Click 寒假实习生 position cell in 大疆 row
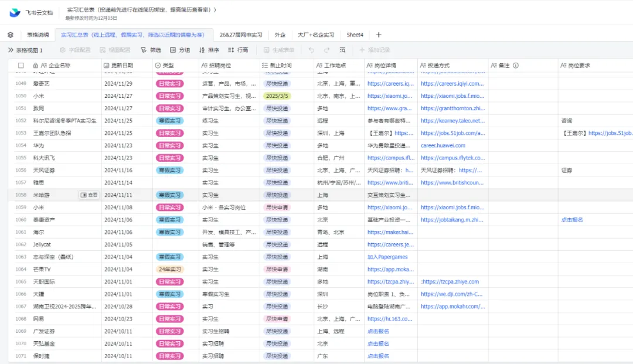 coord(229,294)
